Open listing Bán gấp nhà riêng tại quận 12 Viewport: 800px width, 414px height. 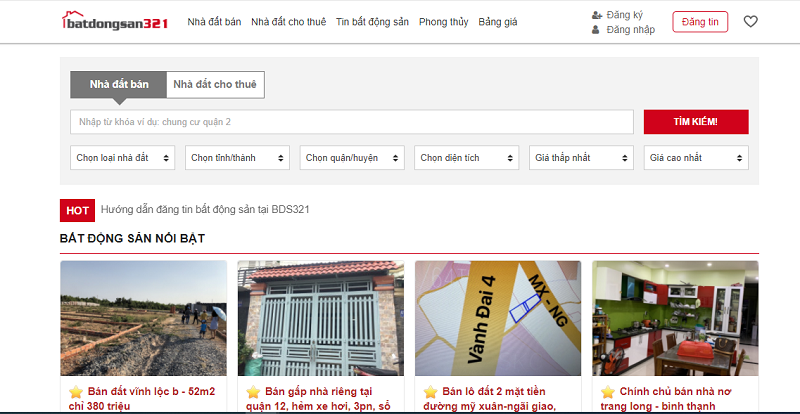[x=318, y=399]
